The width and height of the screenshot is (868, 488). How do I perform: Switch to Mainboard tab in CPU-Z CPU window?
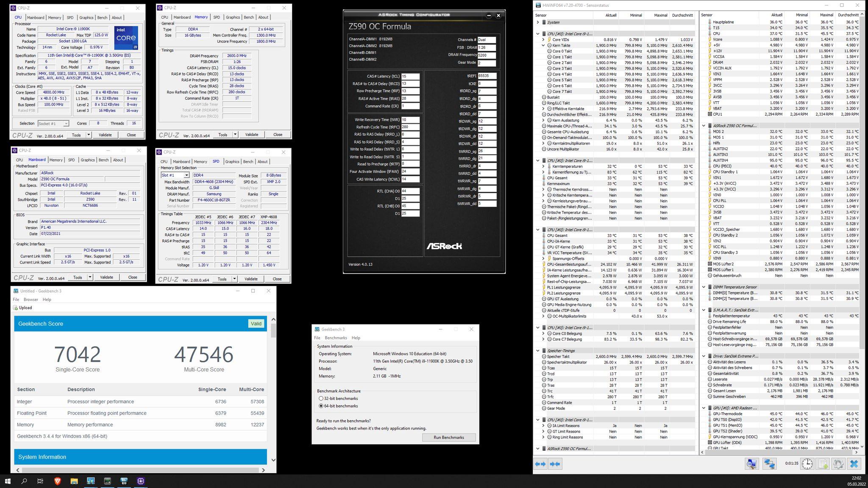click(x=36, y=17)
